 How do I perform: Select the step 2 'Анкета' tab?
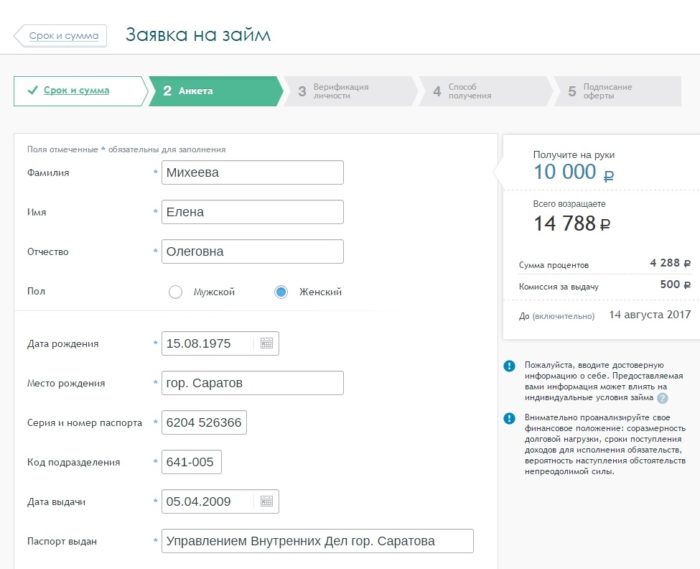[215, 91]
